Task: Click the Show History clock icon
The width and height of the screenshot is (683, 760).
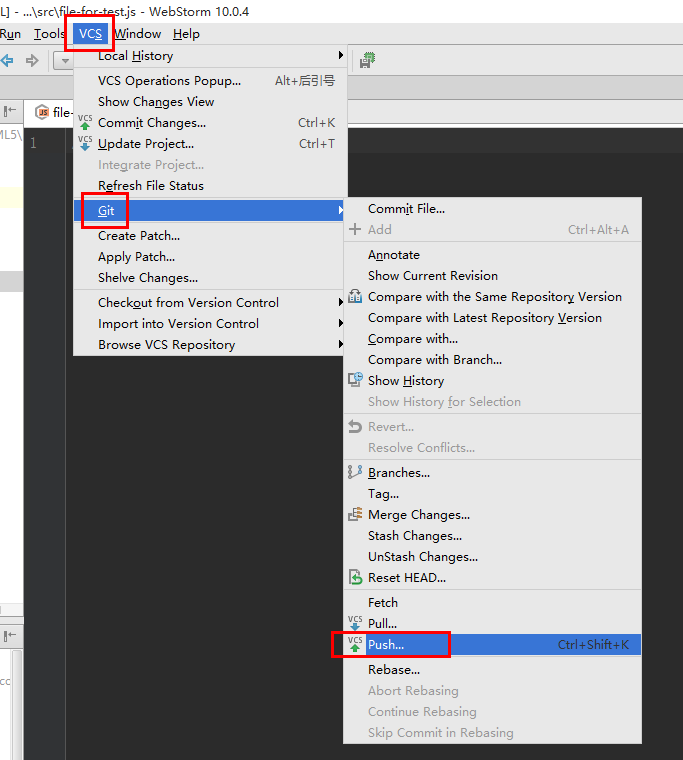Action: click(x=355, y=380)
